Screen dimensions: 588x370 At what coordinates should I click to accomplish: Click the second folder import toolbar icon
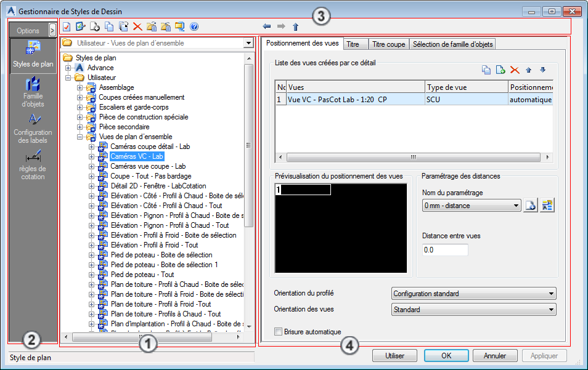pyautogui.click(x=166, y=26)
